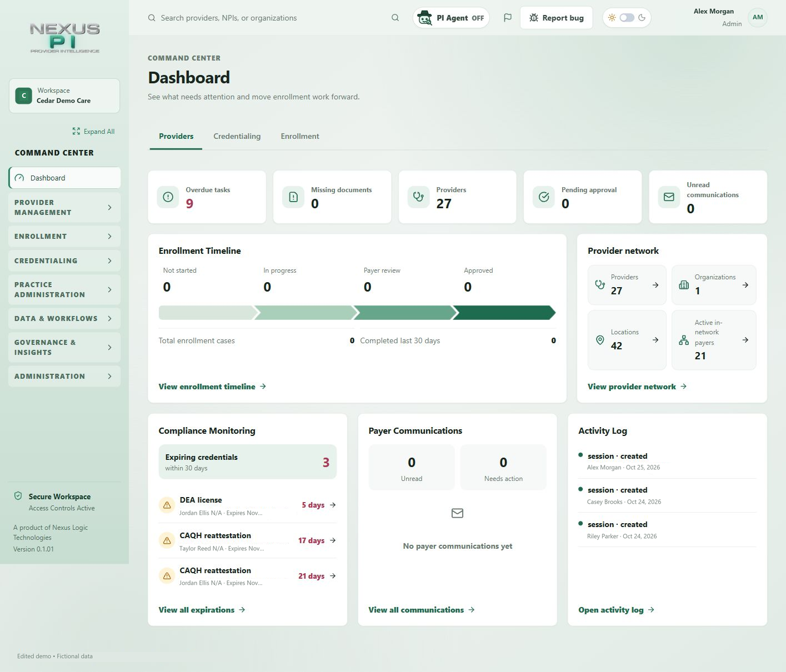Click View all expirations link
Screen dimensions: 786x672
pyautogui.click(x=202, y=610)
